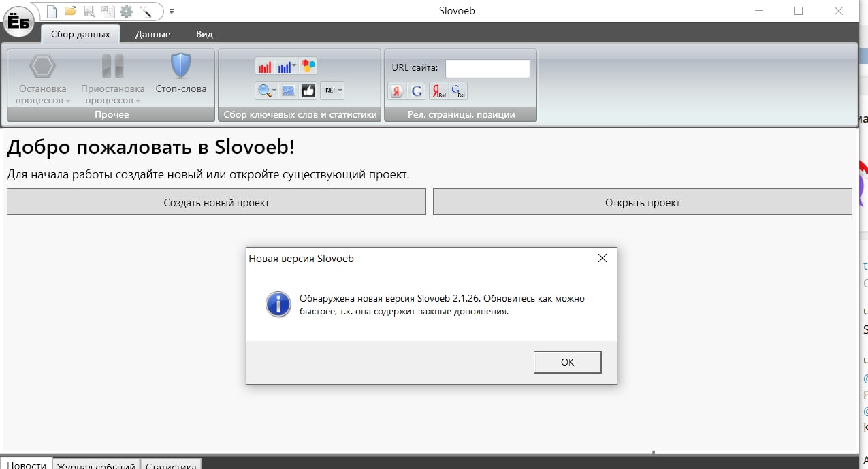Maximize the Slovoeb window
This screenshot has height=469, width=868.
point(799,11)
